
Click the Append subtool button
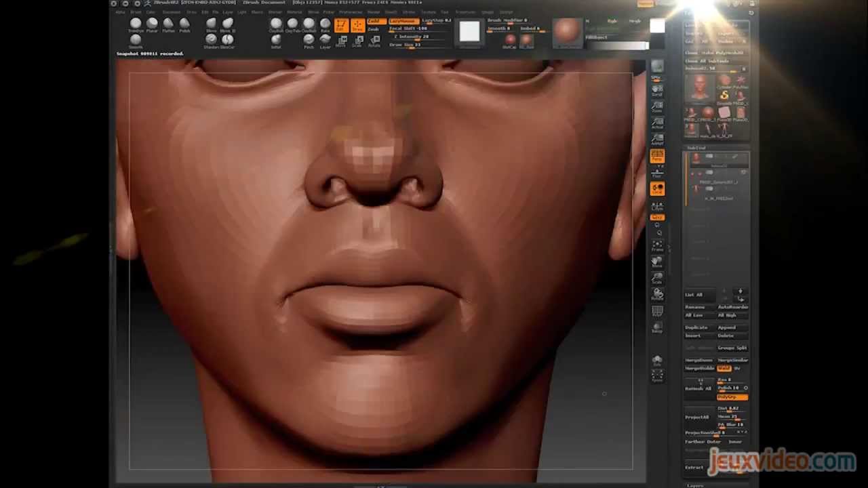coord(732,327)
